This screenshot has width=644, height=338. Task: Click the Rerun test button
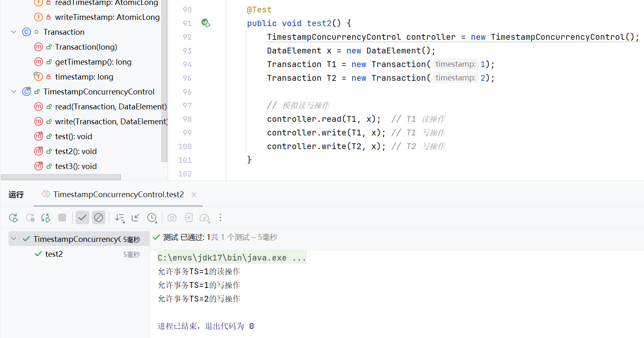[x=13, y=218]
